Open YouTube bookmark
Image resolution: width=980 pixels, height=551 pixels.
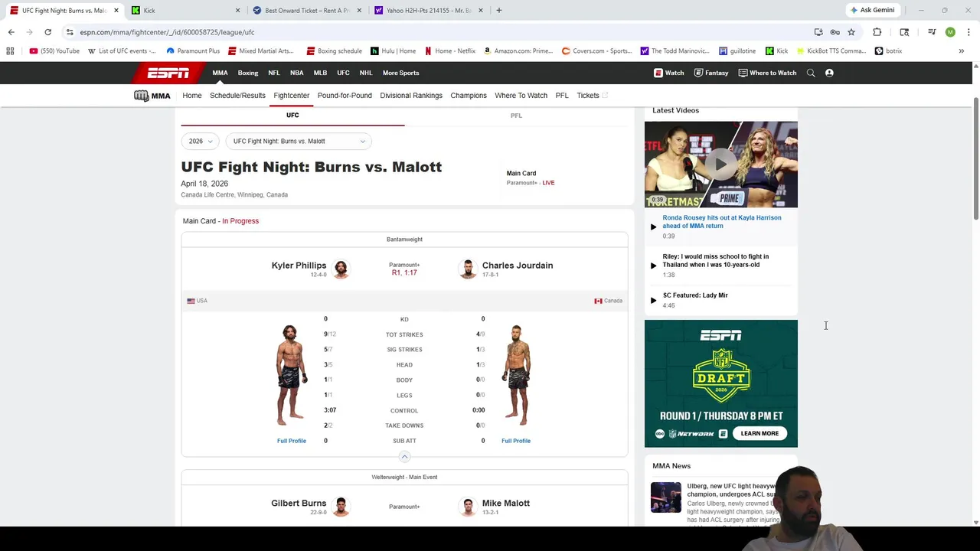(x=54, y=51)
